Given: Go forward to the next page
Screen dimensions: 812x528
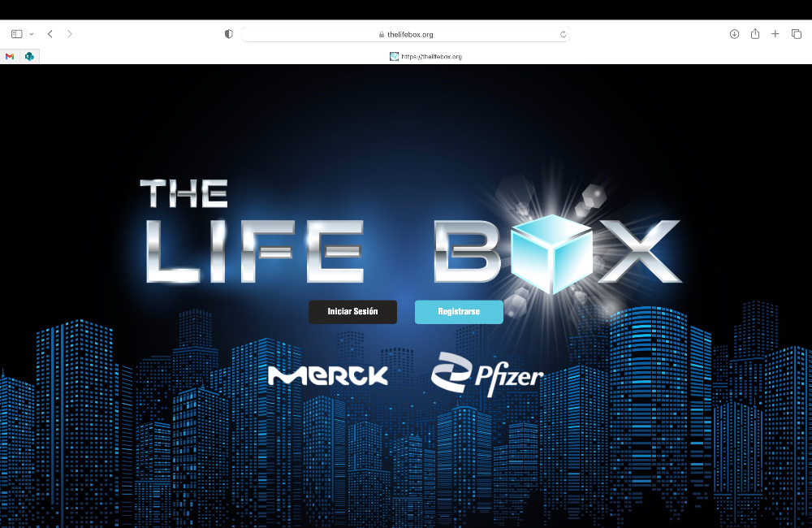Looking at the screenshot, I should tap(69, 34).
